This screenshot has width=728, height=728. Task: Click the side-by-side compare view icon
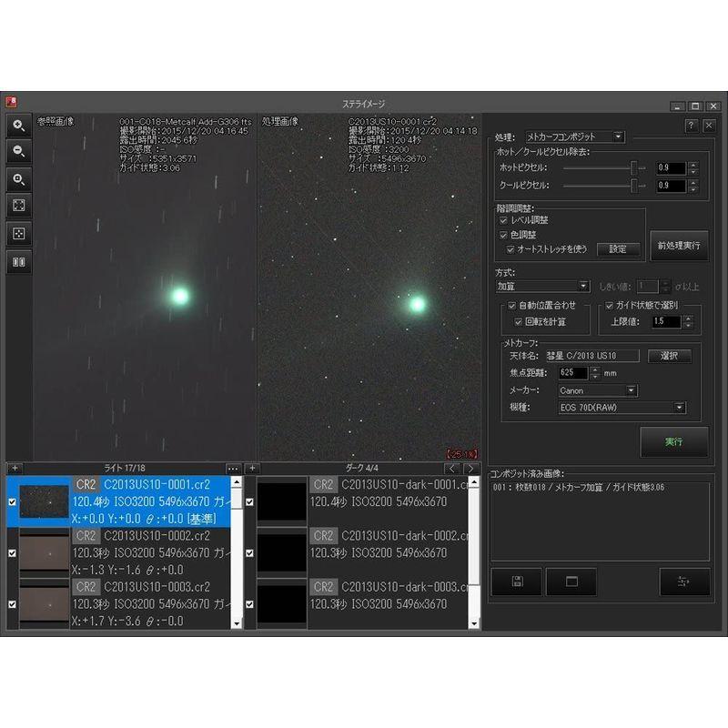[18, 262]
